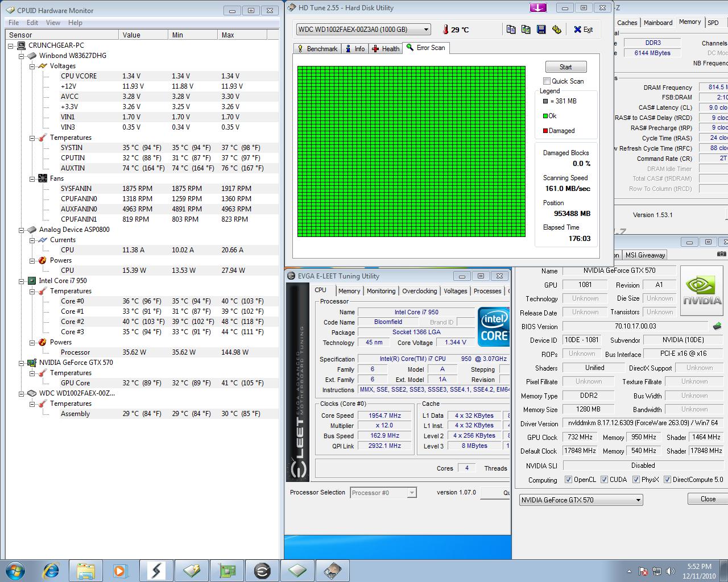728x582 pixels.
Task: Click the HD Tune options tools icon
Action: (556, 30)
